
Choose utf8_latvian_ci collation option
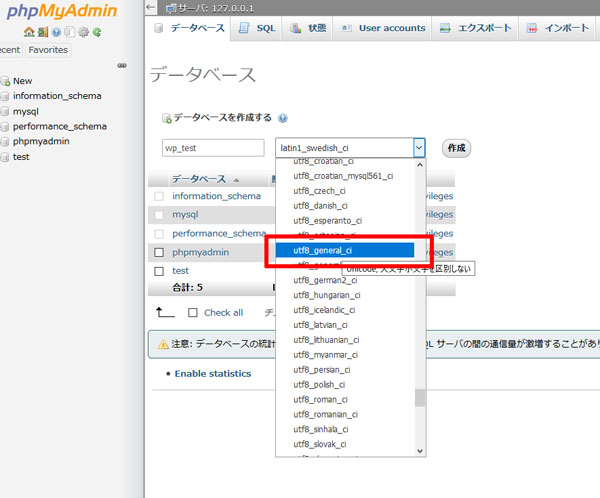pyautogui.click(x=345, y=325)
